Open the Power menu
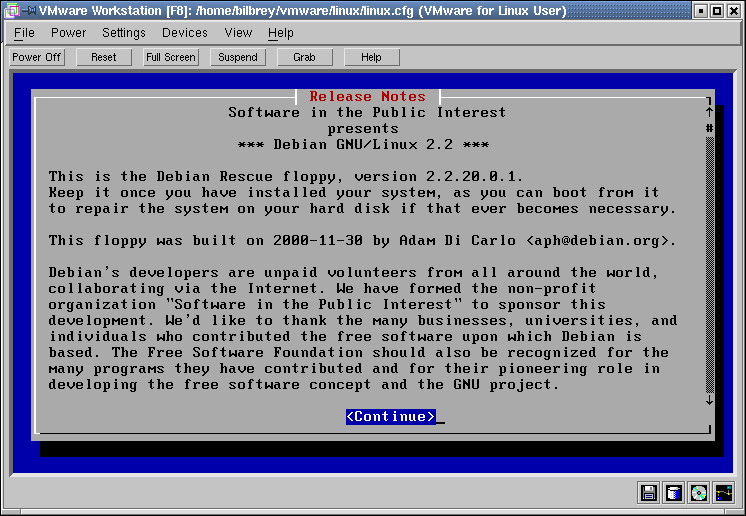 tap(68, 33)
